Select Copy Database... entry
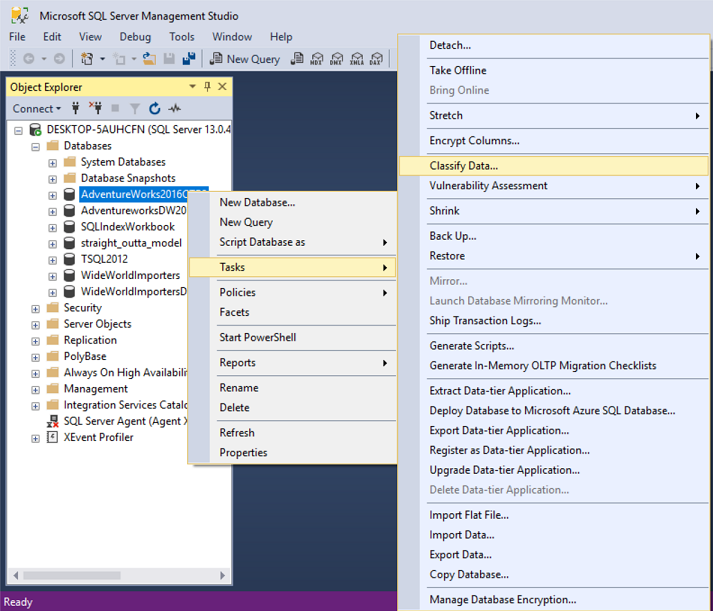This screenshot has width=713, height=611. coord(553,575)
